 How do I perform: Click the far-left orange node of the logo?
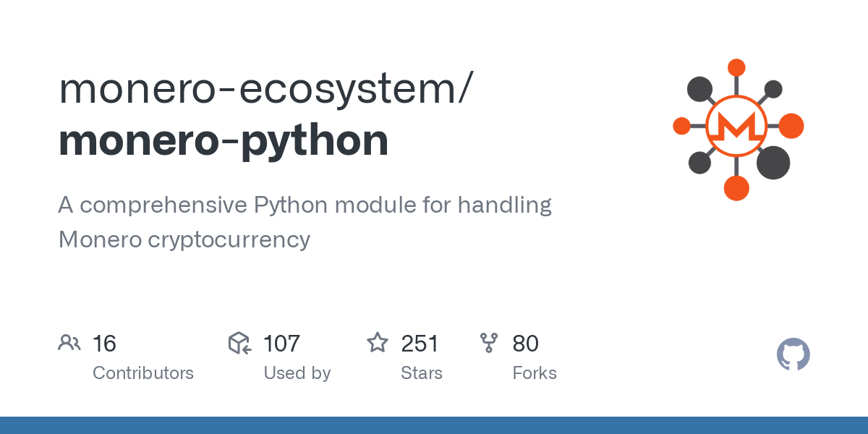681,127
